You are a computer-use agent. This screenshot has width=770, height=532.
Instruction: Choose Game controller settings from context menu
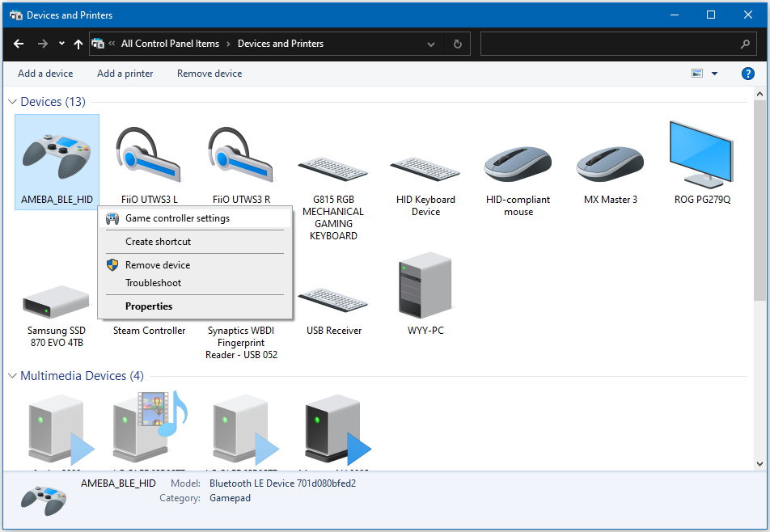click(177, 218)
